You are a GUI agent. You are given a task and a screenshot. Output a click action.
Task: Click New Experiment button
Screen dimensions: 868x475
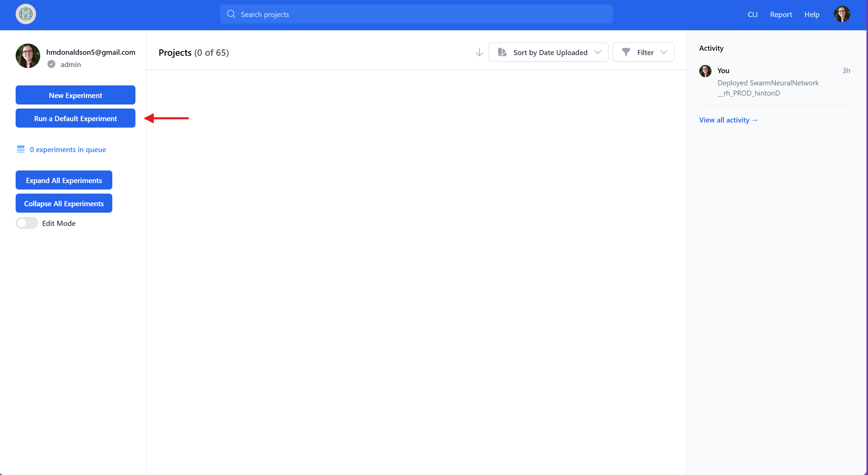[76, 95]
